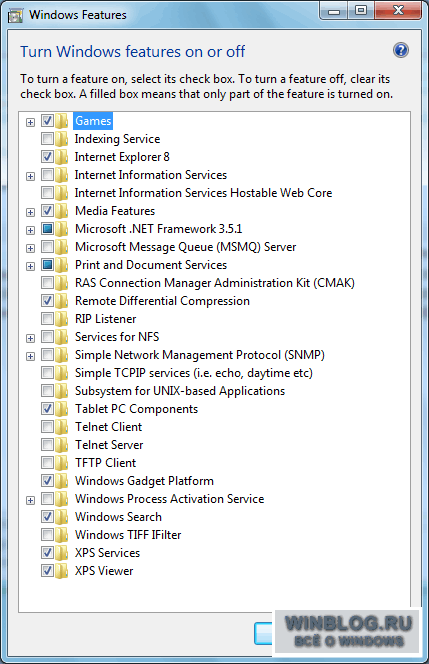This screenshot has height=664, width=429.
Task: Select Tablet PC Components label
Action: pos(136,409)
